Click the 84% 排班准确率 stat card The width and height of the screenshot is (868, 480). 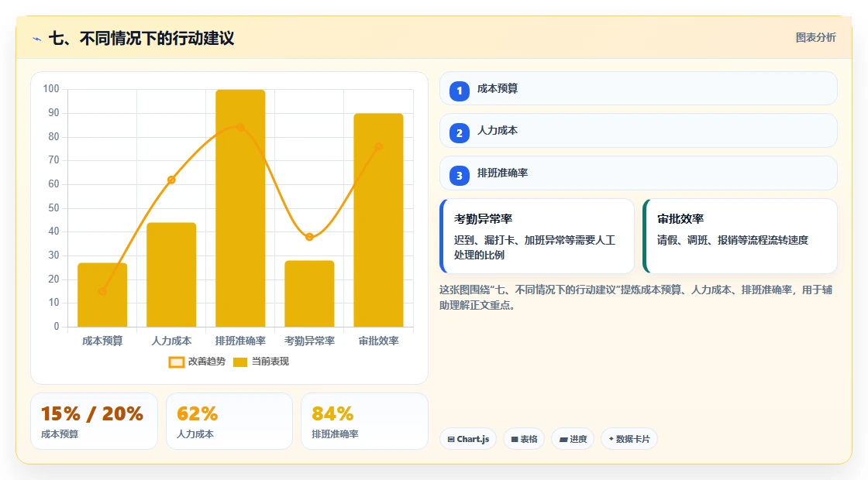[364, 421]
